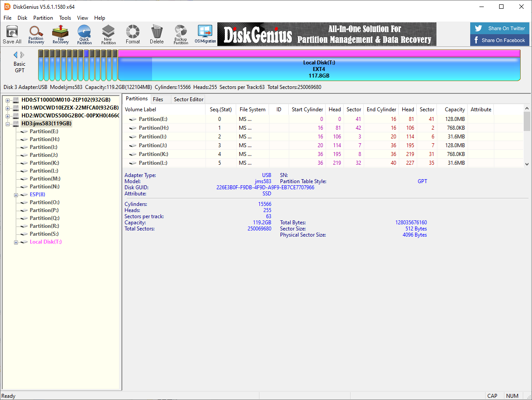The image size is (532, 400).
Task: Click the Format toolbar icon
Action: click(x=133, y=34)
